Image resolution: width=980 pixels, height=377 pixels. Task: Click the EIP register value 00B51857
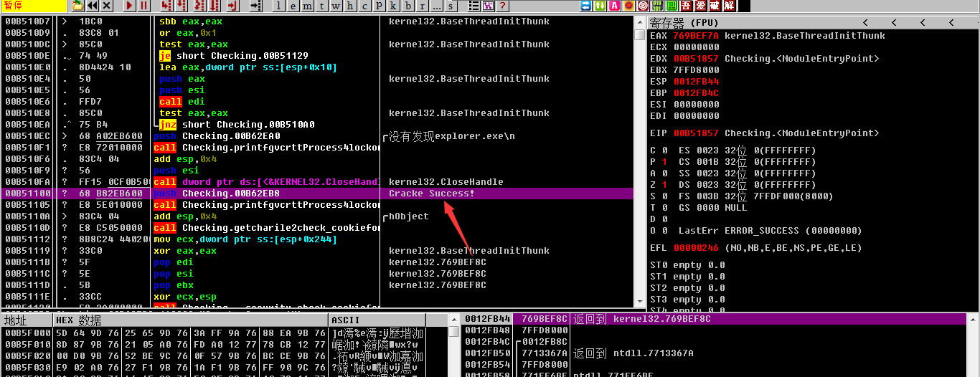(x=696, y=133)
